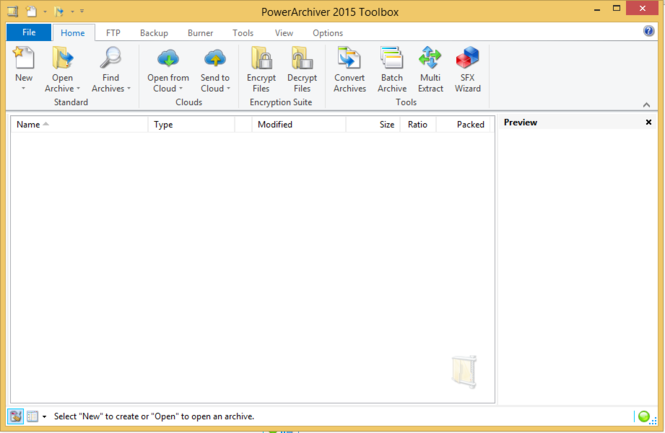Switch to the FTP tab
Screen dimensions: 665x433
pyautogui.click(x=113, y=33)
